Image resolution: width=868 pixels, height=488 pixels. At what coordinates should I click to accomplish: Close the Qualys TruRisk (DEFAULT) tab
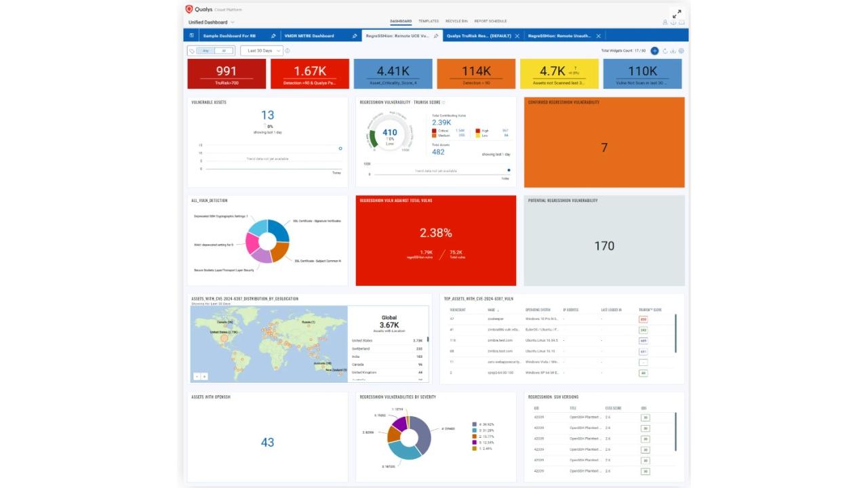[x=517, y=36]
